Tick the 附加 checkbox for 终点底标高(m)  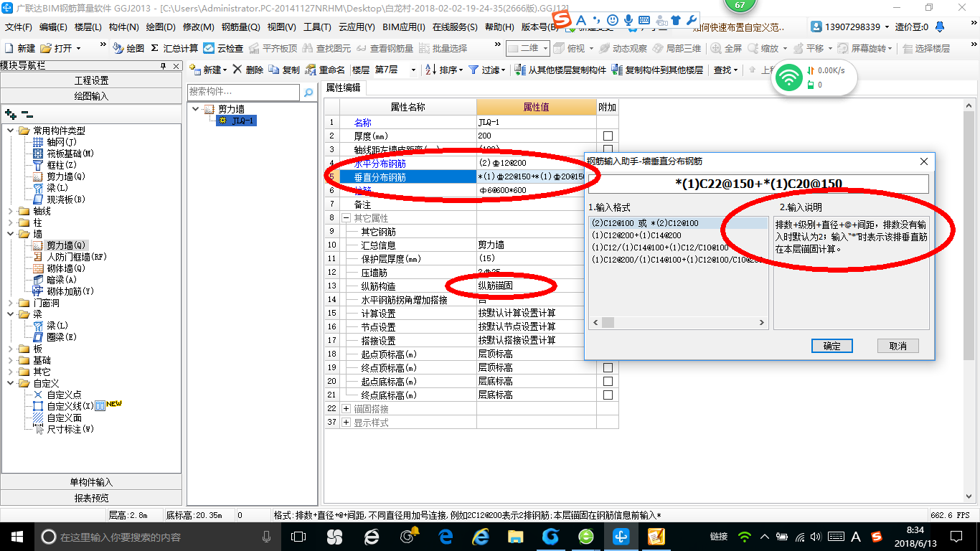[608, 395]
